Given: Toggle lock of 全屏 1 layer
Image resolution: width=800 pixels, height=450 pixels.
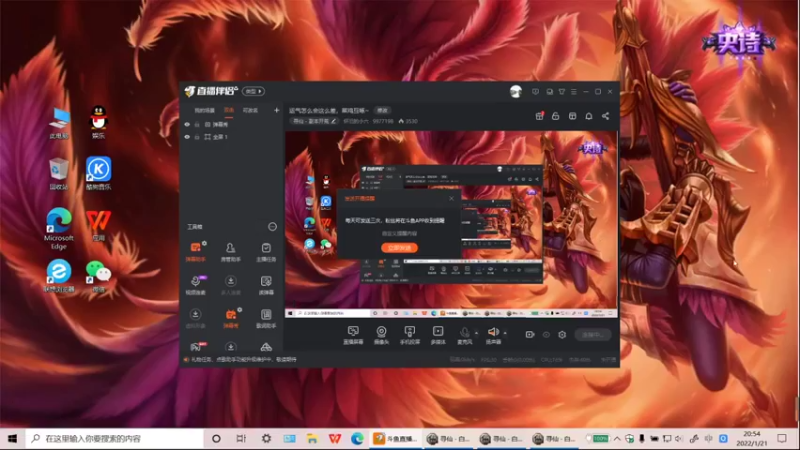Looking at the screenshot, I should pyautogui.click(x=197, y=137).
